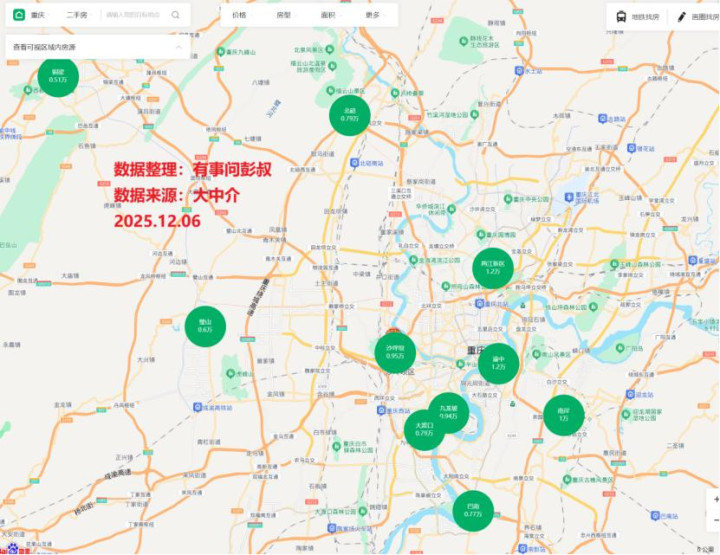Image resolution: width=720 pixels, height=555 pixels.
Task: Click the location search input field
Action: tap(133, 15)
